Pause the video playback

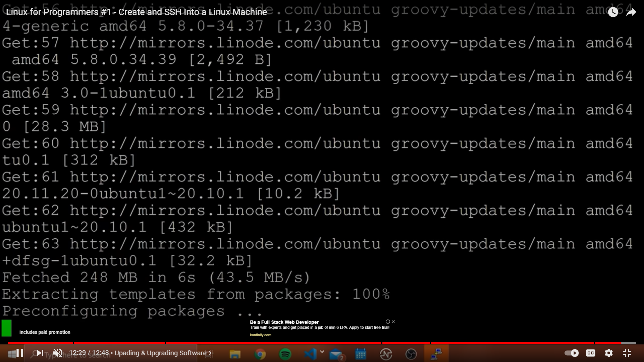tap(20, 353)
